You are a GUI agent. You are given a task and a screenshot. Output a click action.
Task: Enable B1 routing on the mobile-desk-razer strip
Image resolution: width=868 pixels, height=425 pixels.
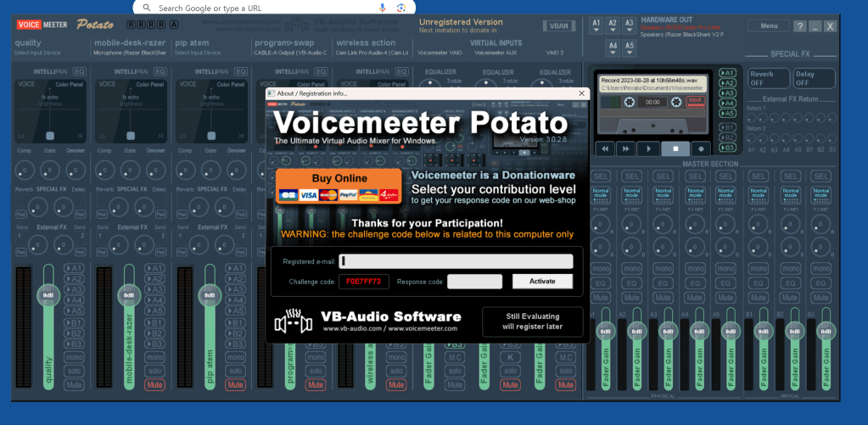(155, 322)
